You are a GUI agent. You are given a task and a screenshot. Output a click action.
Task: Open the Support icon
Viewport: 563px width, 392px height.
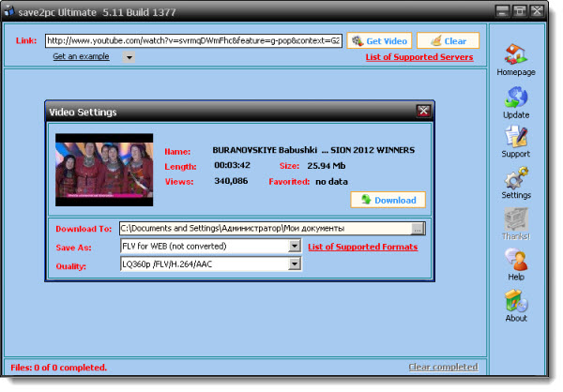point(516,136)
